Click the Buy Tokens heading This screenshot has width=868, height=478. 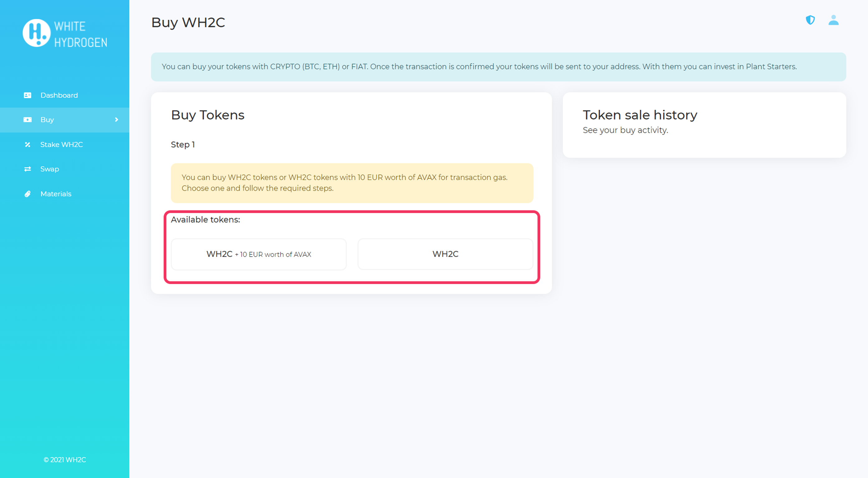(x=208, y=115)
